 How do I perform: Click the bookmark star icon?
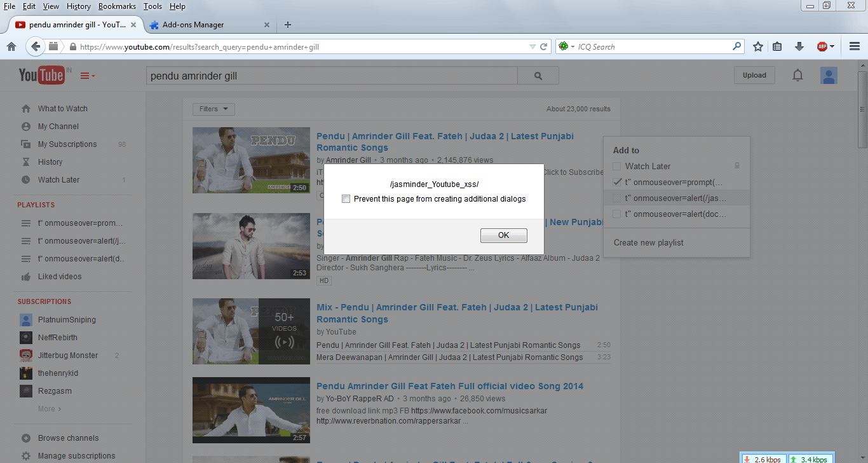[x=758, y=46]
